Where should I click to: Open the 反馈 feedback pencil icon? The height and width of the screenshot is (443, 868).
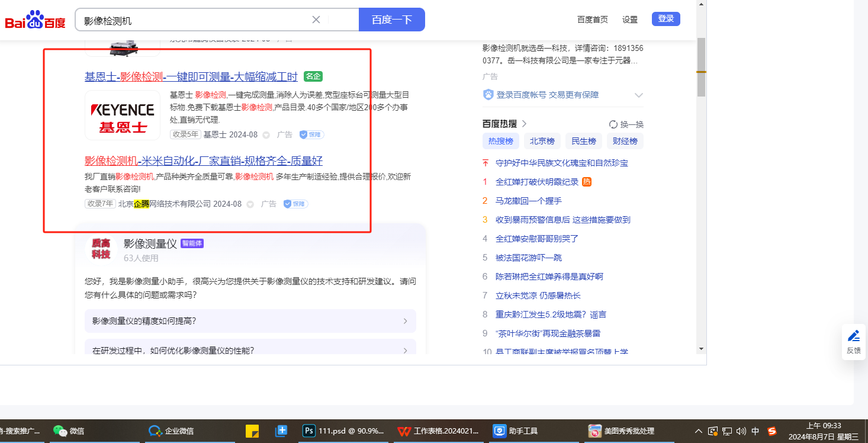[x=853, y=336]
